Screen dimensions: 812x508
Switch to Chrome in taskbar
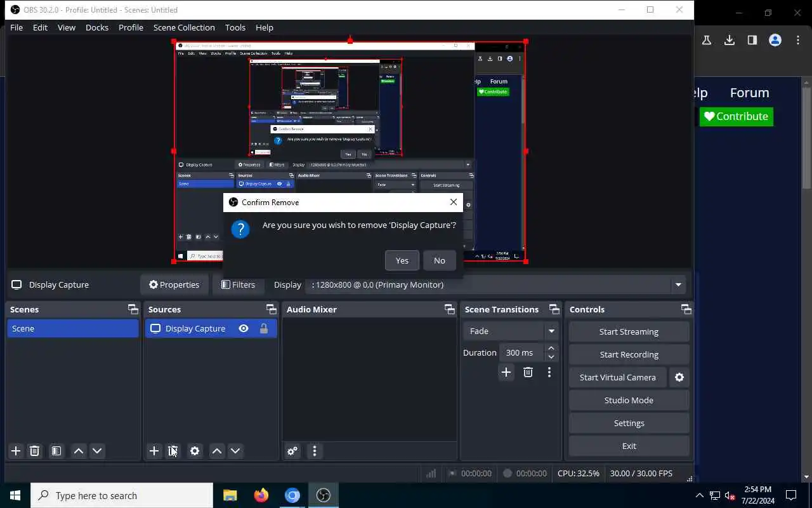coord(292,495)
